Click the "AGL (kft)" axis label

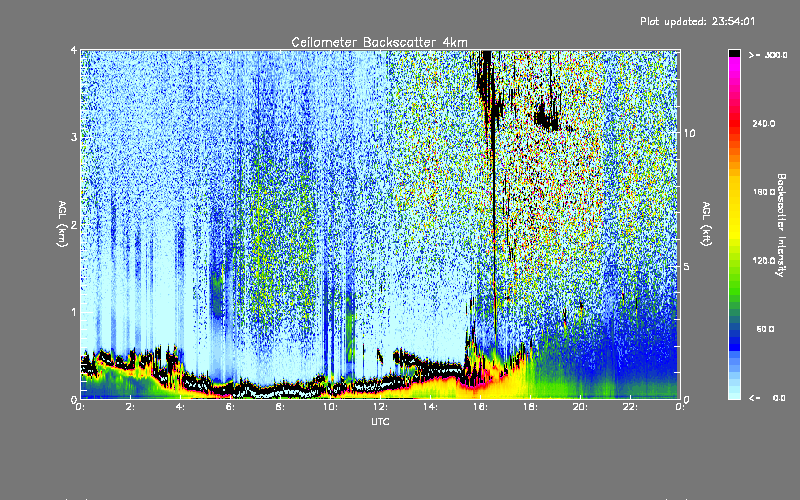click(706, 224)
